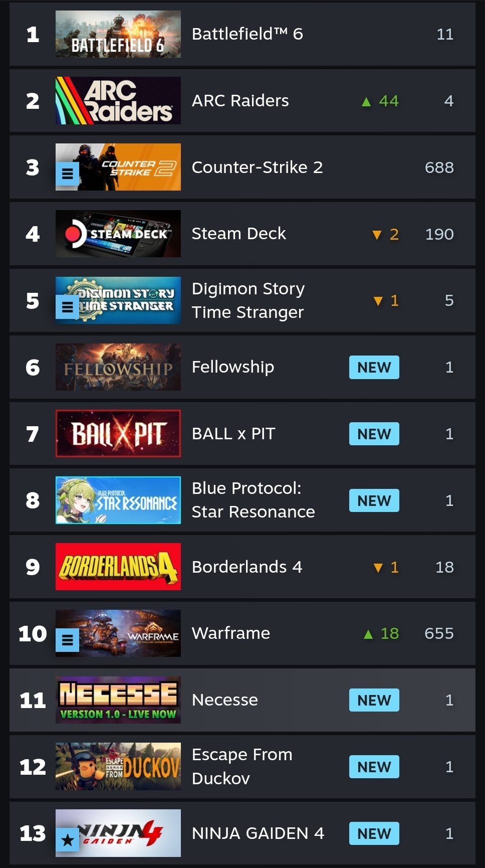Open the Steam Deck cover image
This screenshot has height=868, width=485.
pyautogui.click(x=118, y=234)
